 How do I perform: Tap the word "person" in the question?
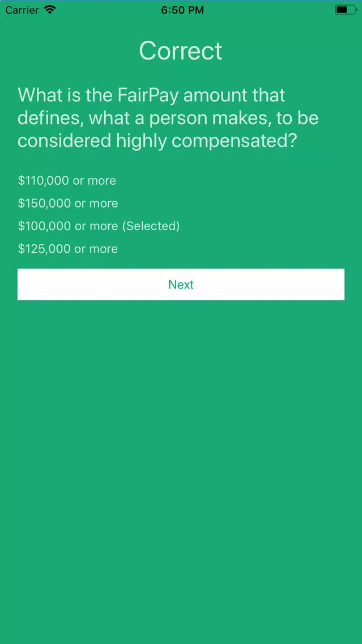tap(175, 118)
